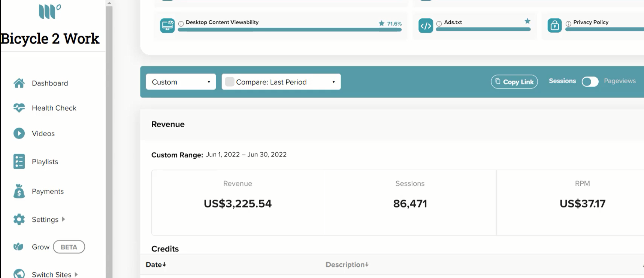Sort credits by the Date column

156,264
